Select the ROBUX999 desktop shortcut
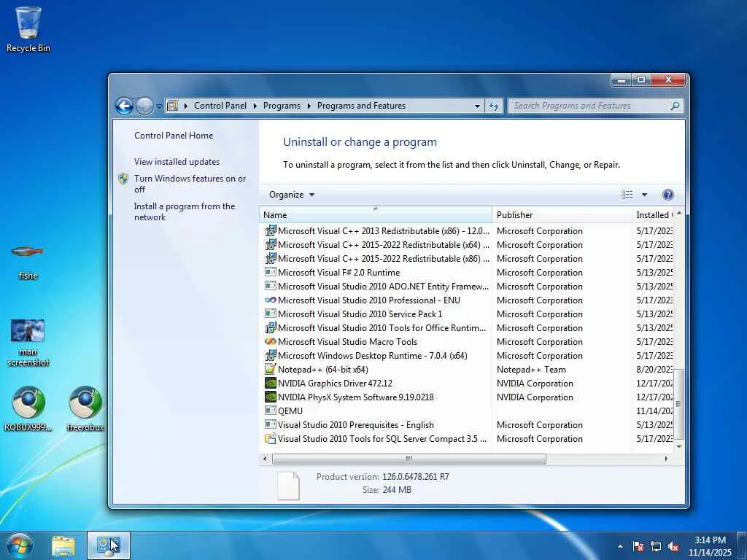 tap(28, 408)
